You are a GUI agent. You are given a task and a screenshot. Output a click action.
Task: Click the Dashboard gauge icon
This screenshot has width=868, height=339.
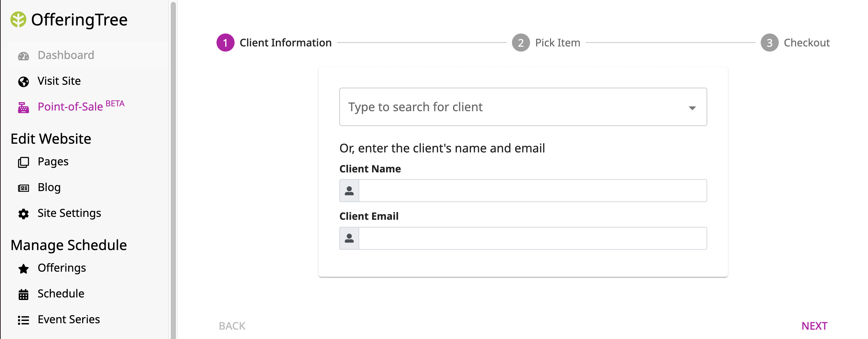pyautogui.click(x=23, y=56)
